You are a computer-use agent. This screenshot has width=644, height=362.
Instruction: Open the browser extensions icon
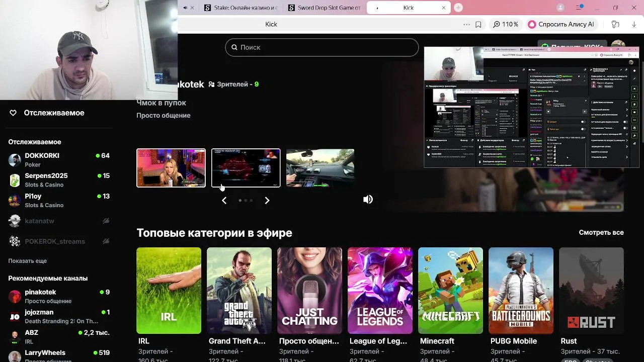coord(615,24)
